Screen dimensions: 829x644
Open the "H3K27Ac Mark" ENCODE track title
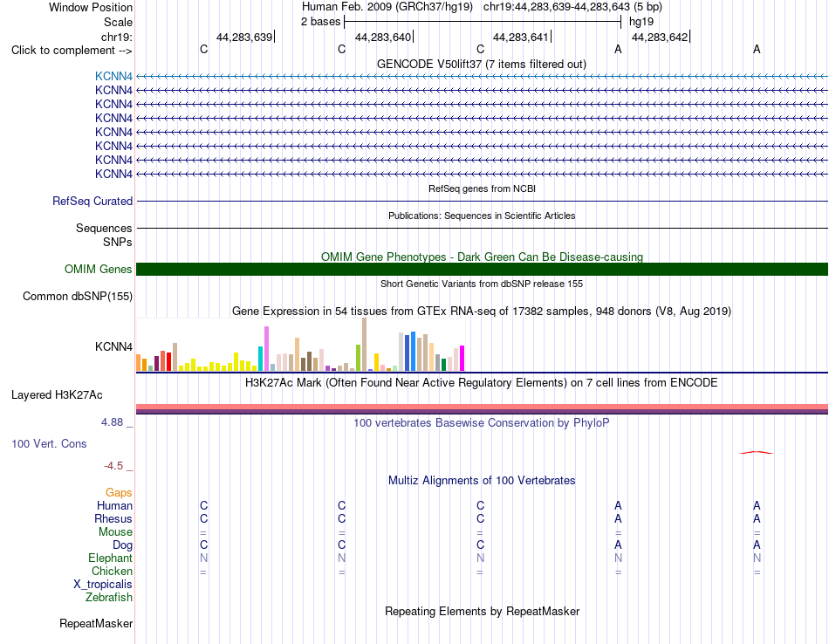(481, 383)
